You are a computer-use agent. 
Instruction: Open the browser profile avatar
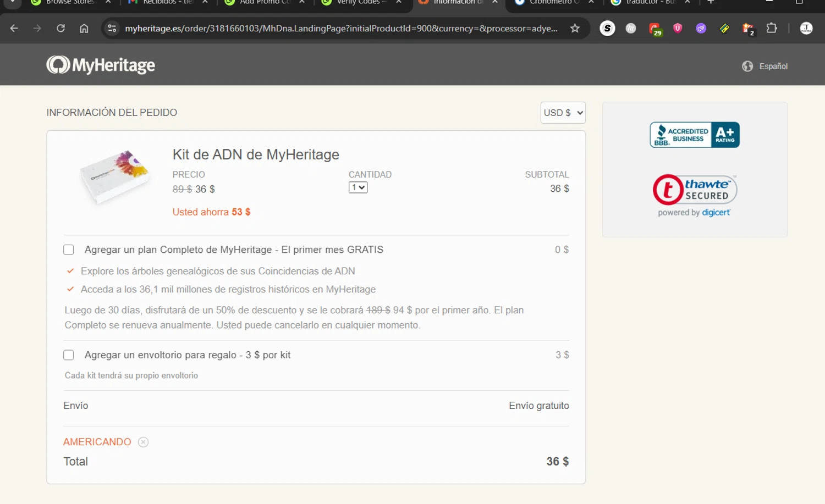click(x=806, y=28)
